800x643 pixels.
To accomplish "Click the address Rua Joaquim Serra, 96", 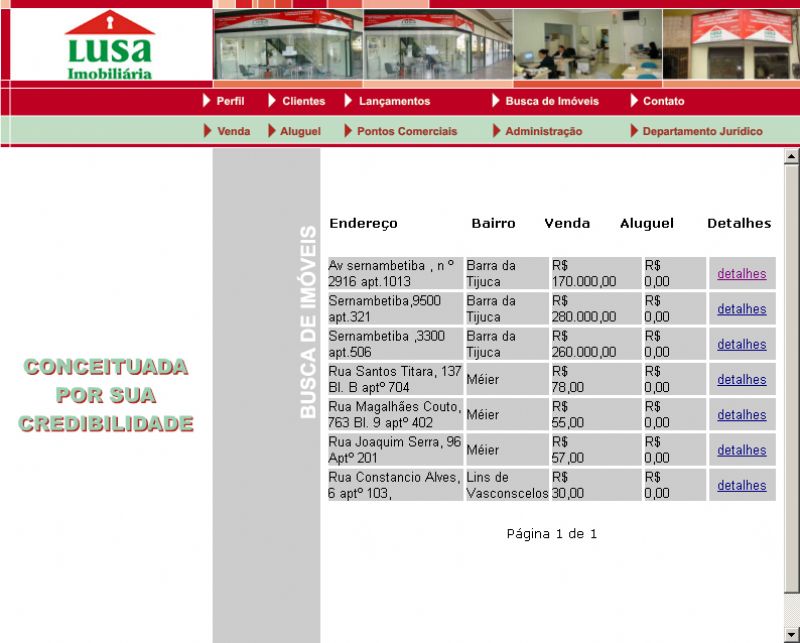I will pyautogui.click(x=395, y=450).
